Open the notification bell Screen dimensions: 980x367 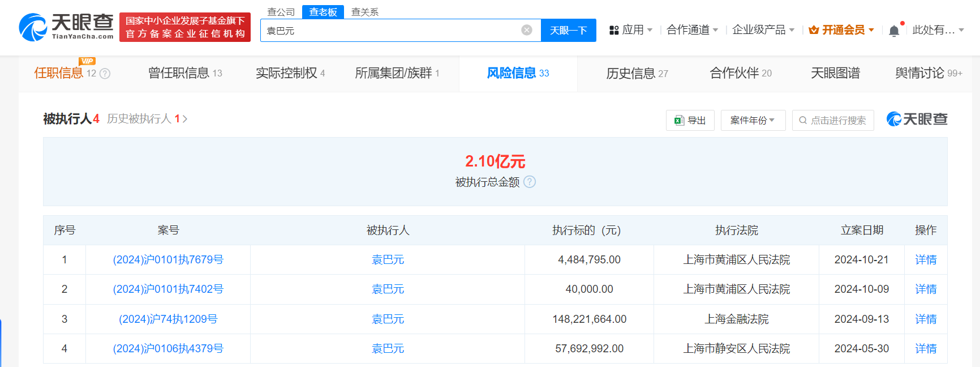pyautogui.click(x=894, y=31)
